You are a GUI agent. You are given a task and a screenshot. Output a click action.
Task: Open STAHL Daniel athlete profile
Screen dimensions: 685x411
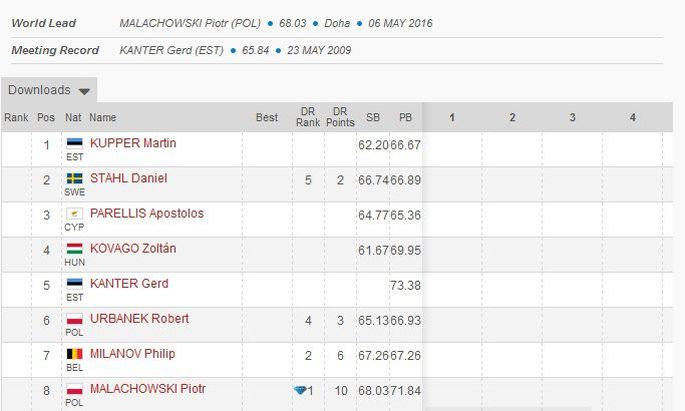[x=128, y=178]
